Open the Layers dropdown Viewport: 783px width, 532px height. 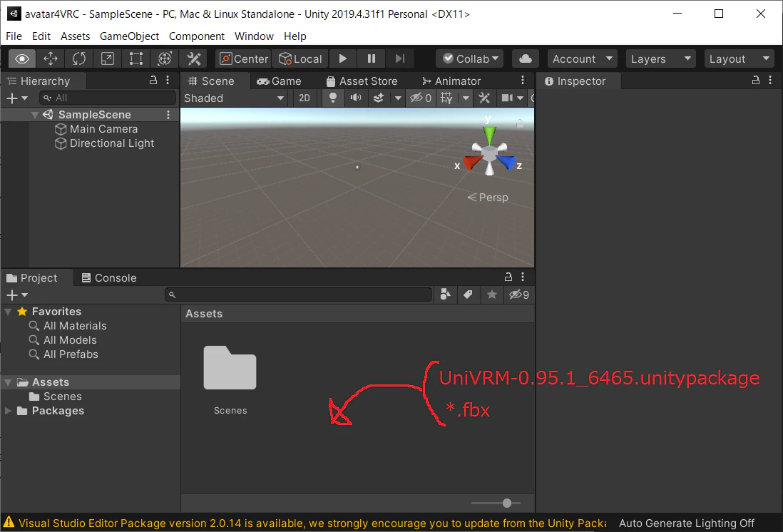(660, 59)
